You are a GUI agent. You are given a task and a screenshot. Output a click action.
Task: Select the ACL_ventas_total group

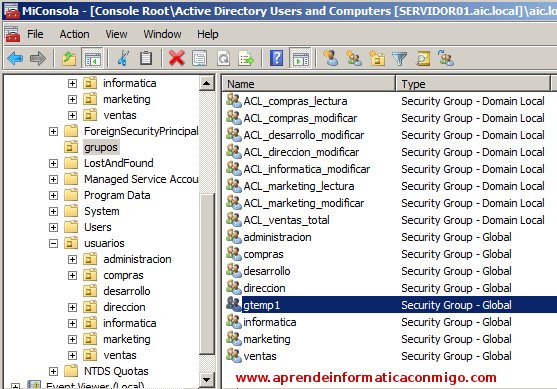click(286, 220)
